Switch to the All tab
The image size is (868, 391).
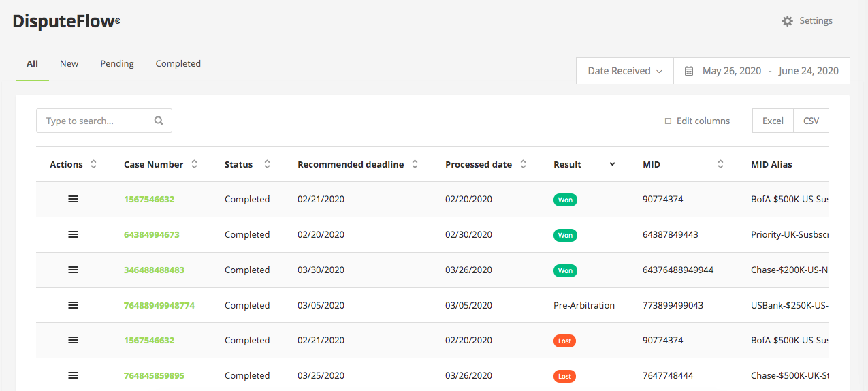(x=32, y=63)
